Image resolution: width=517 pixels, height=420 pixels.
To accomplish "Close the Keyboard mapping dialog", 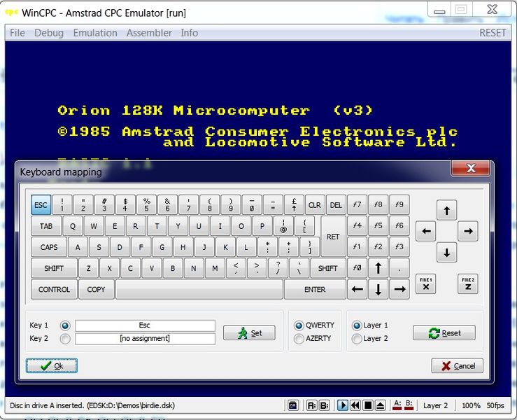I will (x=471, y=168).
